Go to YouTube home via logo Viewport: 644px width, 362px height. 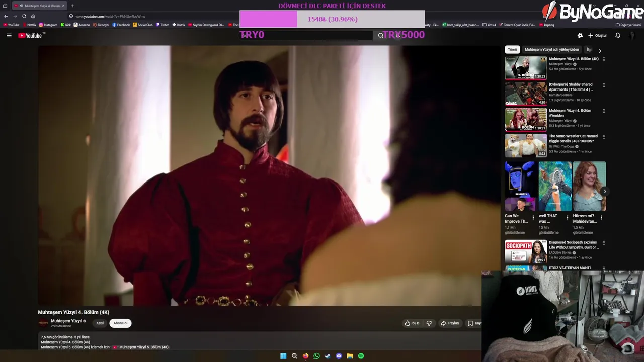[31, 35]
